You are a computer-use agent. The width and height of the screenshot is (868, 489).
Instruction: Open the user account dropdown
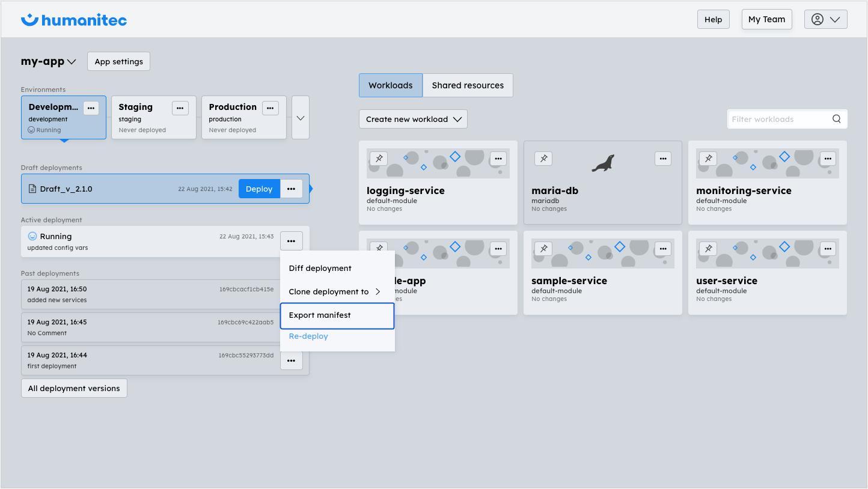click(x=825, y=19)
